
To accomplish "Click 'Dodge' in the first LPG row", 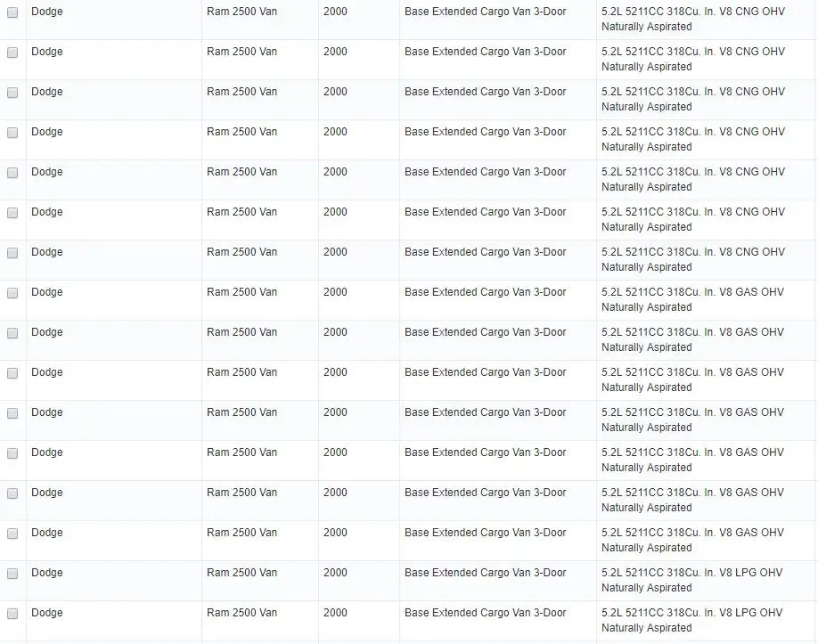I will [x=47, y=573].
